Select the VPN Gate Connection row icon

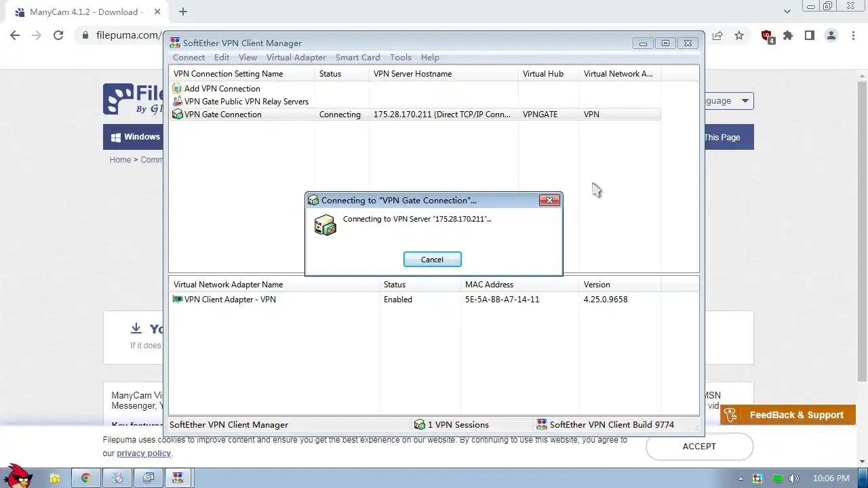coord(177,114)
